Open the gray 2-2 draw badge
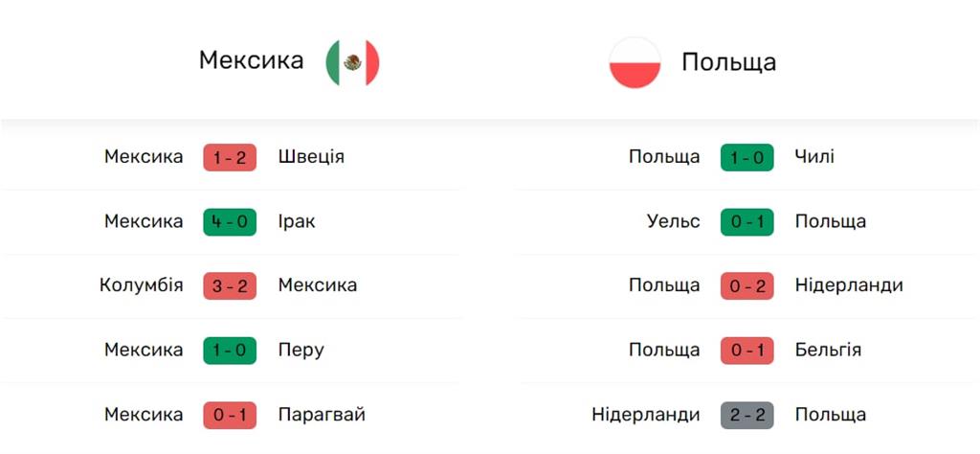 (746, 415)
